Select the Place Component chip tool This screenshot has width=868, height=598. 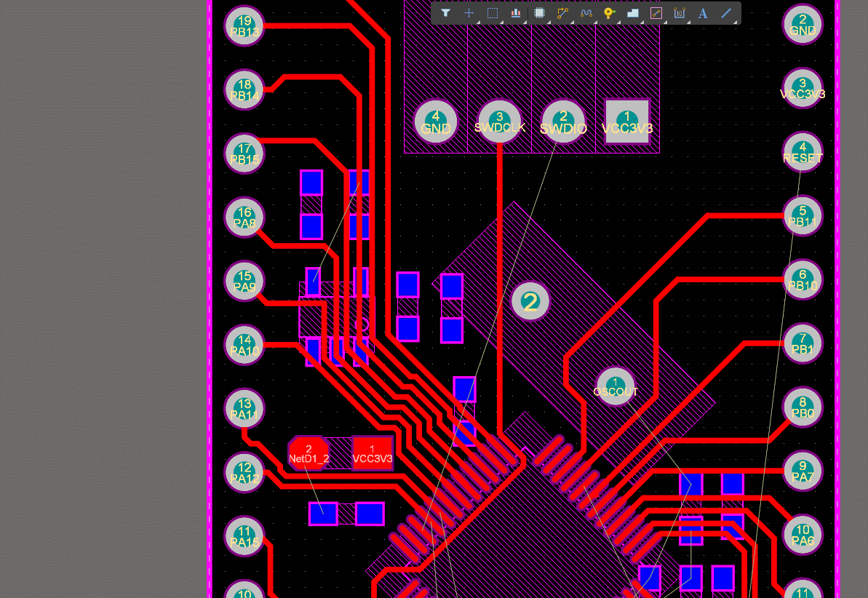pos(539,13)
